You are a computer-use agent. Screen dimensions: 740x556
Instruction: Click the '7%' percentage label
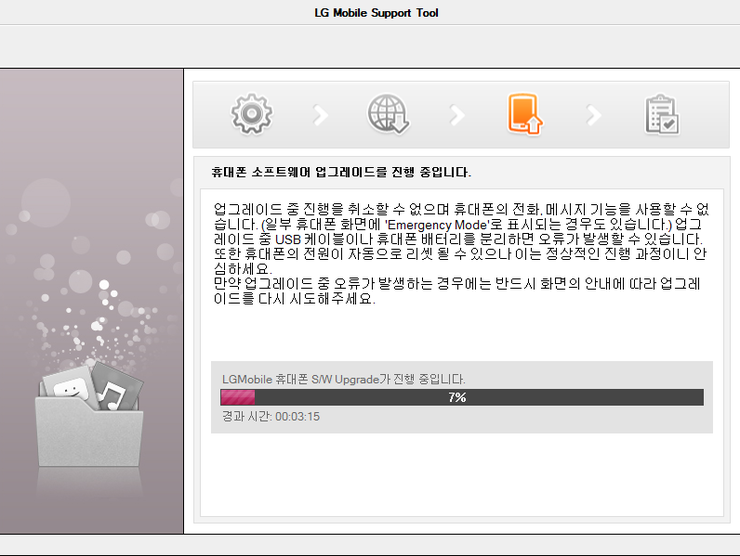click(457, 397)
